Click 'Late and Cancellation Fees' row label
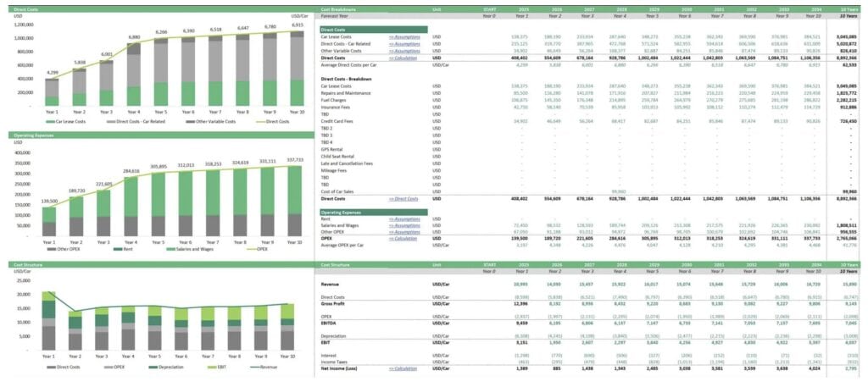The height and width of the screenshot is (387, 868). point(347,163)
